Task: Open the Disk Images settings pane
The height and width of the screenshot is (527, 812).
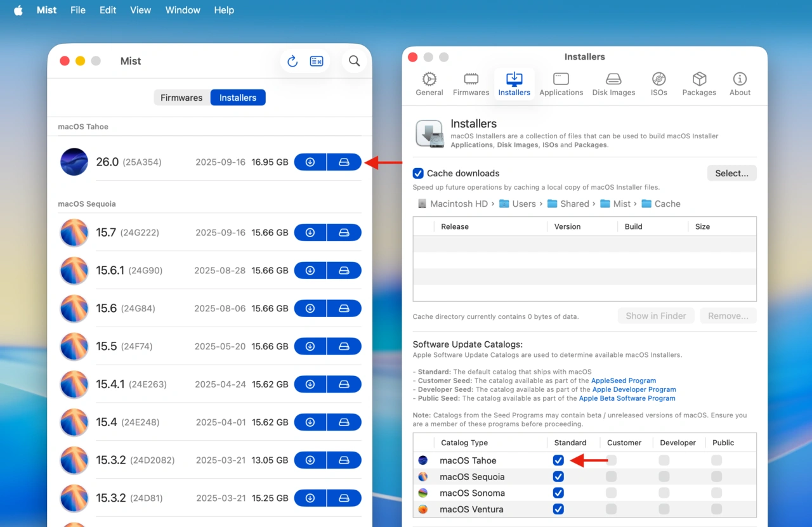Action: pyautogui.click(x=613, y=84)
